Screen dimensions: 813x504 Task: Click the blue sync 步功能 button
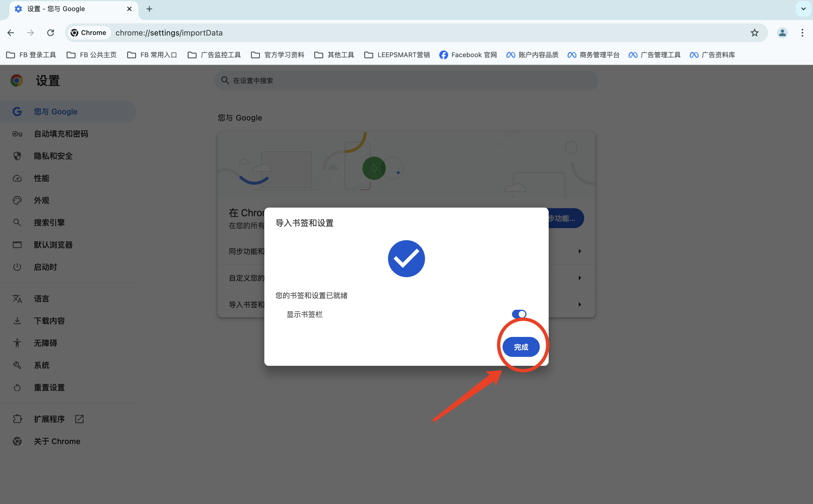(566, 218)
